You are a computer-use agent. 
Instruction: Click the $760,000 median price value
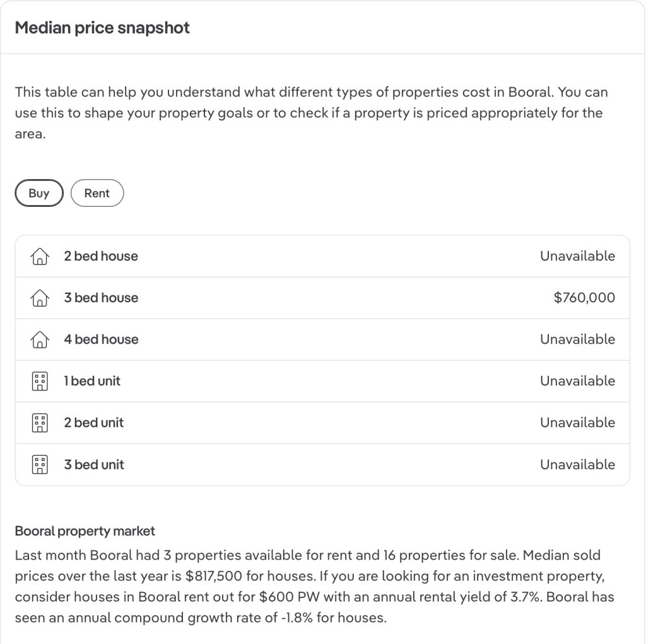pyautogui.click(x=584, y=298)
